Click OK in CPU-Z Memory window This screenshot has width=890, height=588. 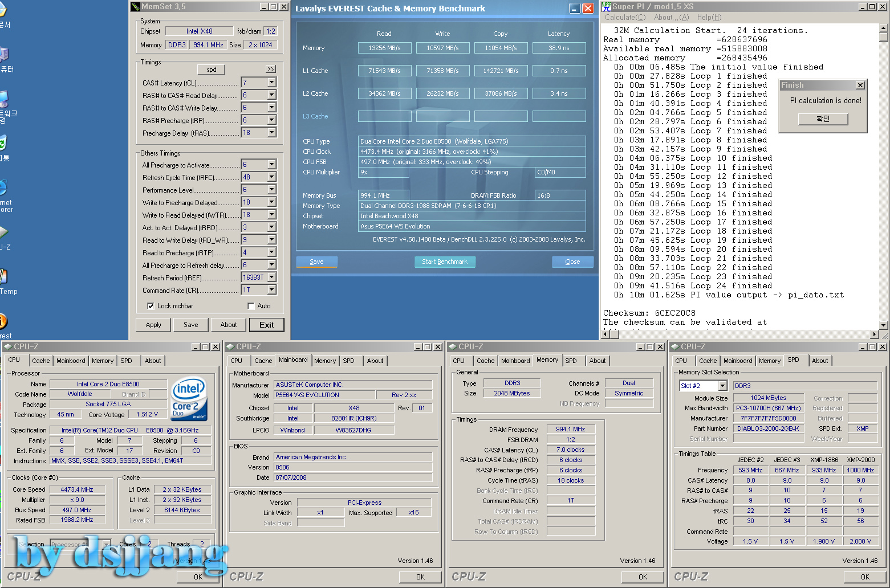tap(643, 577)
